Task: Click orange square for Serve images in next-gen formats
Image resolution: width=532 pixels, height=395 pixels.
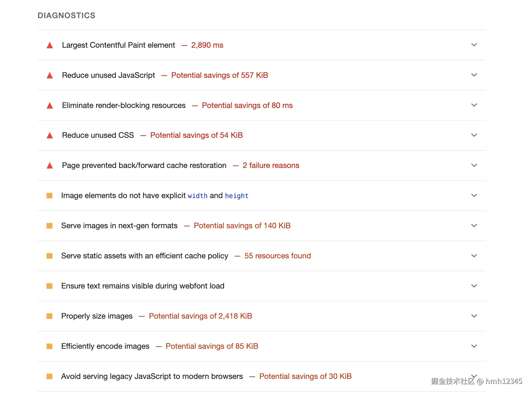Action: coord(49,226)
